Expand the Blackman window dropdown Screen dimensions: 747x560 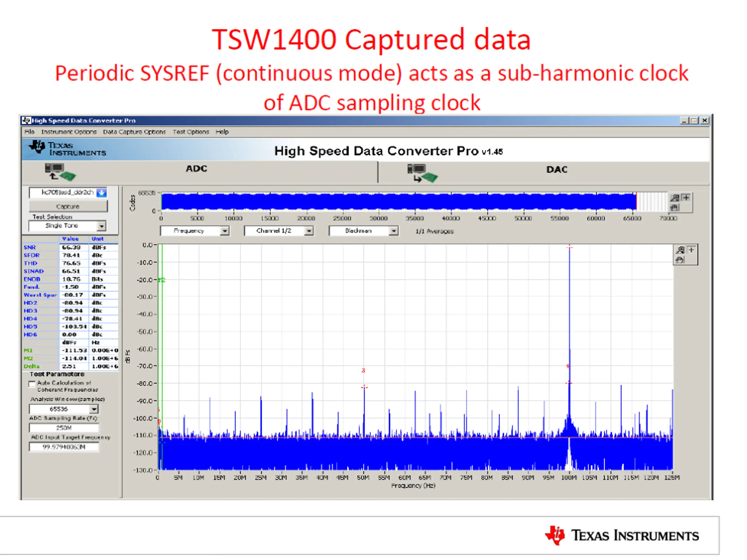393,231
